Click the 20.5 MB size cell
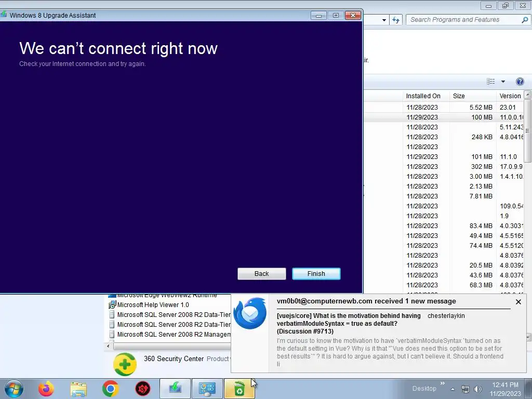 (x=481, y=265)
